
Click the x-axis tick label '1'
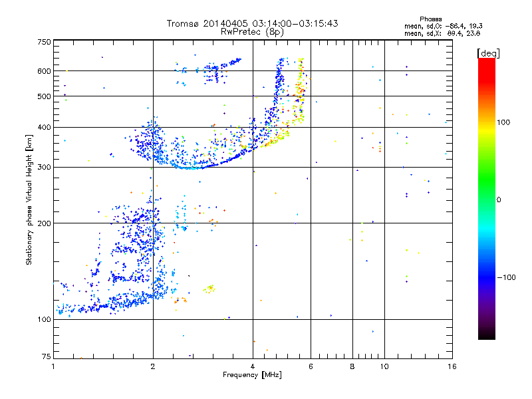tap(54, 366)
